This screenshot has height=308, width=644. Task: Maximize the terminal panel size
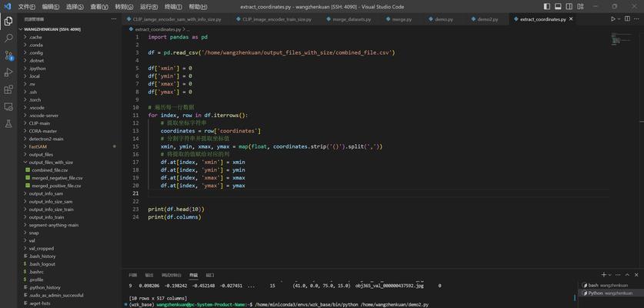pyautogui.click(x=627, y=275)
